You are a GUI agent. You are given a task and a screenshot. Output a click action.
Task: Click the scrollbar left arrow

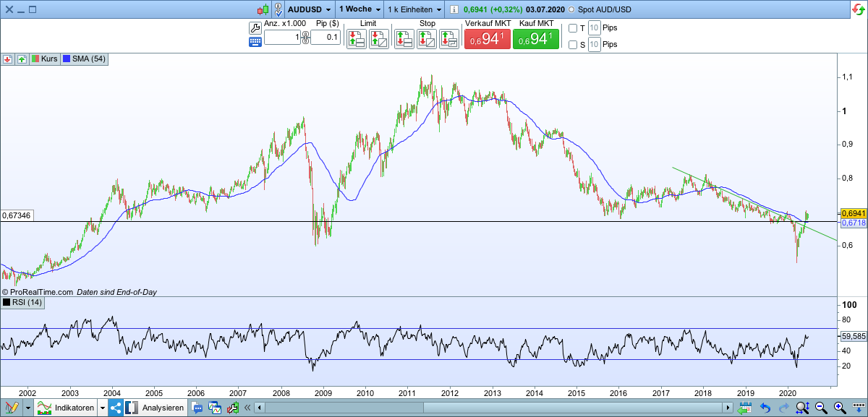(x=260, y=408)
